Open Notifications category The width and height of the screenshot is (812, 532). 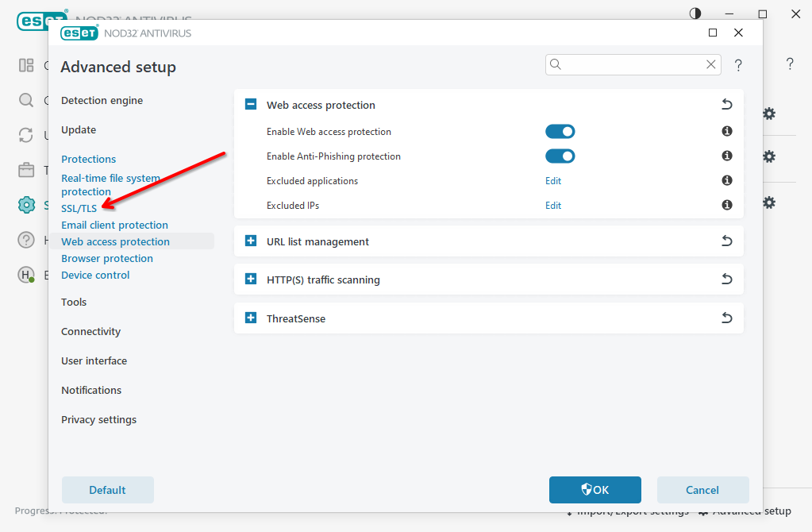[x=91, y=390]
